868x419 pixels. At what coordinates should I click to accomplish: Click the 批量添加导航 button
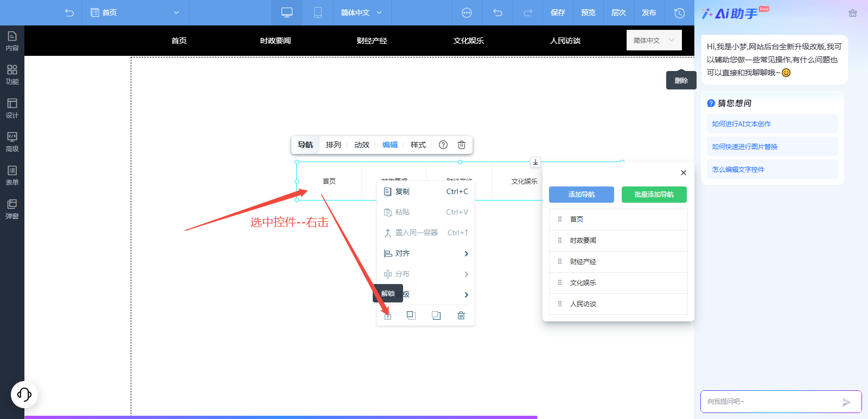[x=654, y=195]
